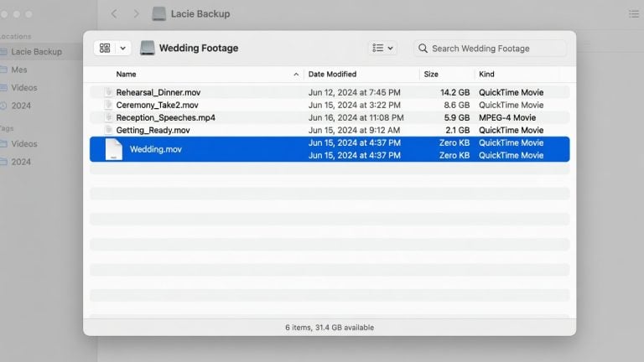This screenshot has height=362, width=644.
Task: Open Videos under Locations in sidebar
Action: [x=23, y=88]
